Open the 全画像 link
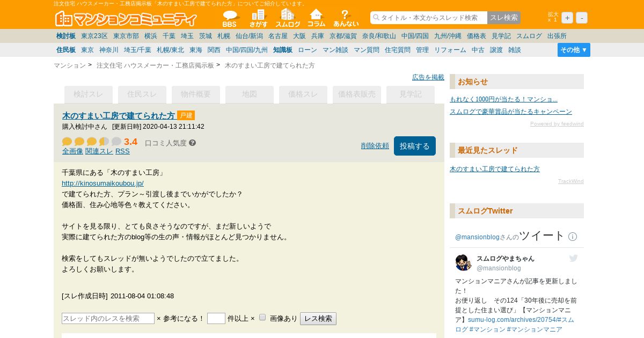Viewport: 644px width, 338px height. point(72,151)
